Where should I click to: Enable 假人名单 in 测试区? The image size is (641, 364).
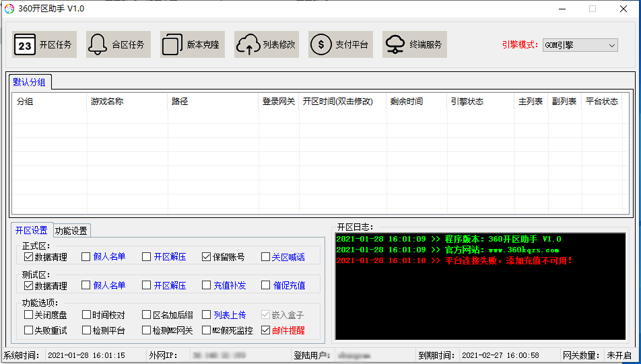(x=86, y=285)
